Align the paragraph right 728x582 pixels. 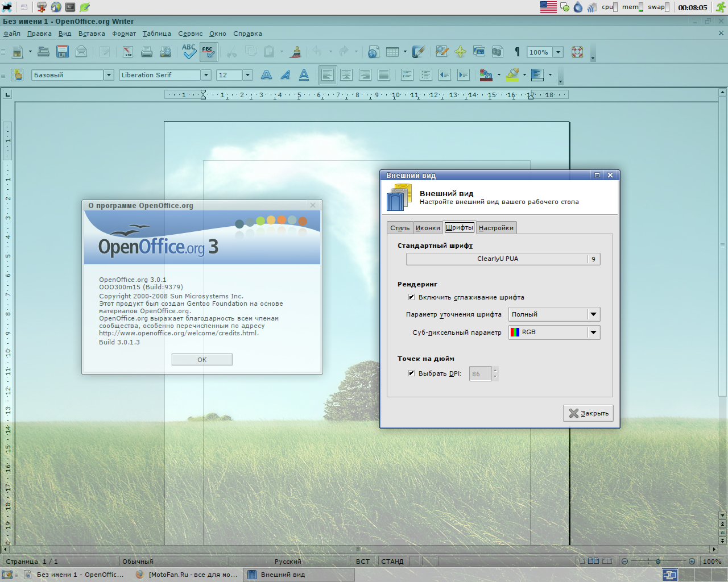(x=365, y=75)
